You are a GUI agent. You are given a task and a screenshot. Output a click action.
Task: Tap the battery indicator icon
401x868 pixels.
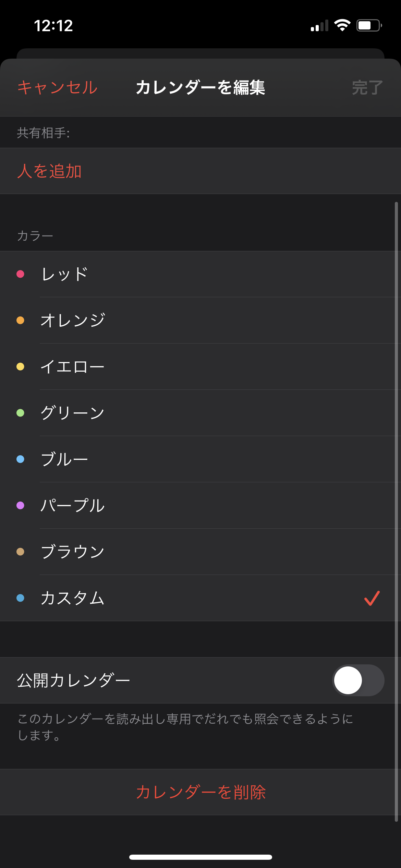click(x=369, y=25)
